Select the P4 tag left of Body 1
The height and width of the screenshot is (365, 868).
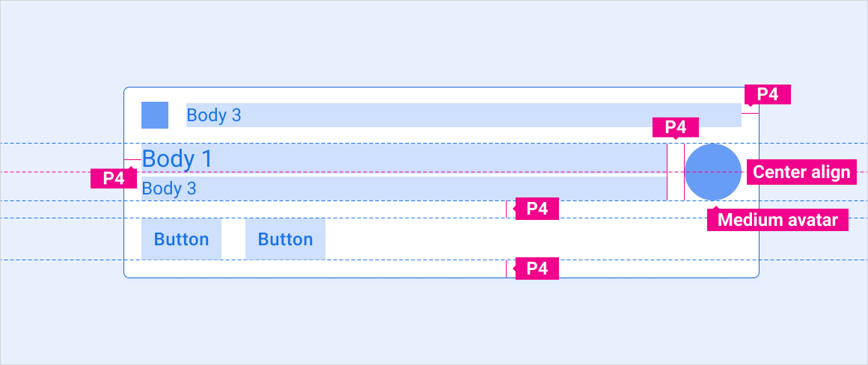click(x=114, y=179)
